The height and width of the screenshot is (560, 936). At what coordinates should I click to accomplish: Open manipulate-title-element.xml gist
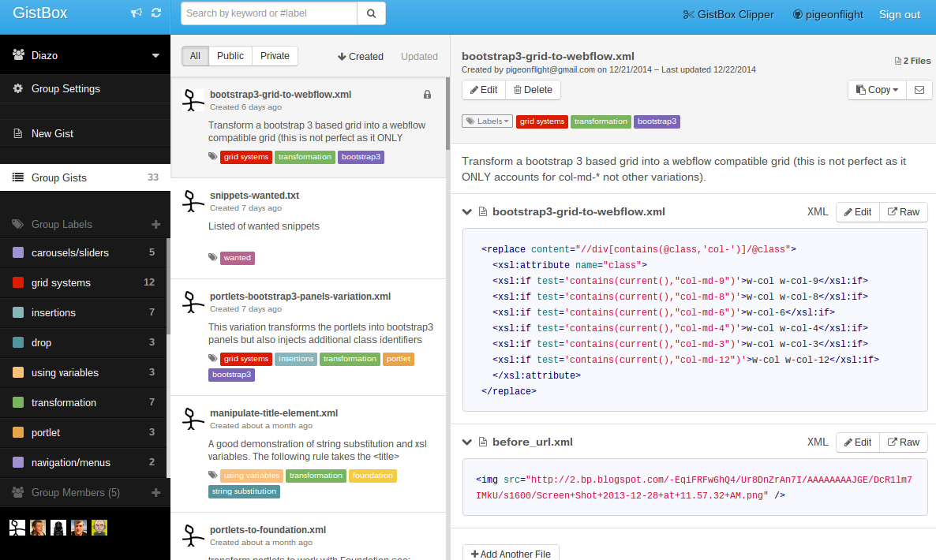coord(274,413)
